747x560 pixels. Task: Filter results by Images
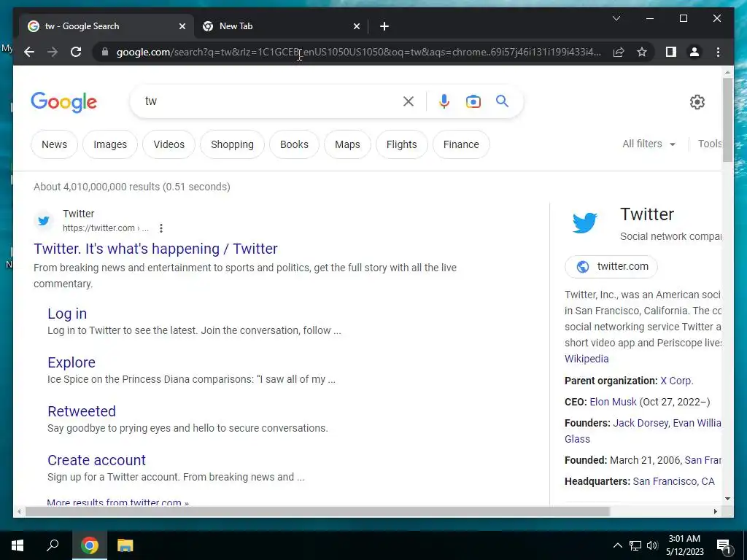tap(110, 144)
